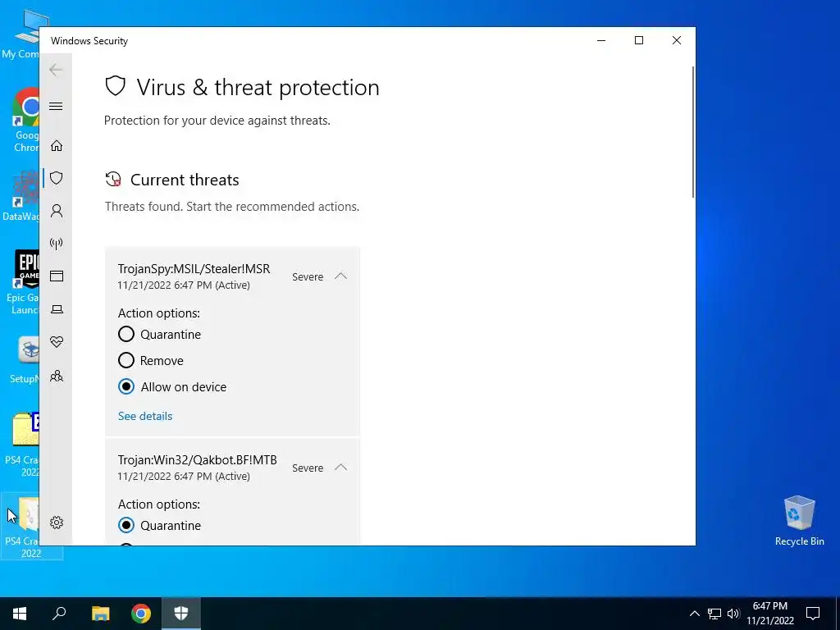
Task: Collapse the TrojanSpy:MSIL/Stealer!MSR threat card
Action: coord(340,276)
